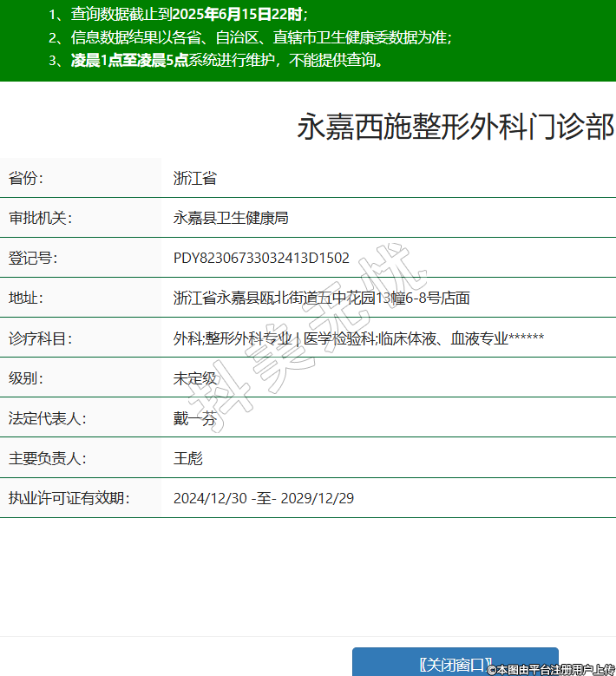Click the 关闭窗口 button

point(455,663)
